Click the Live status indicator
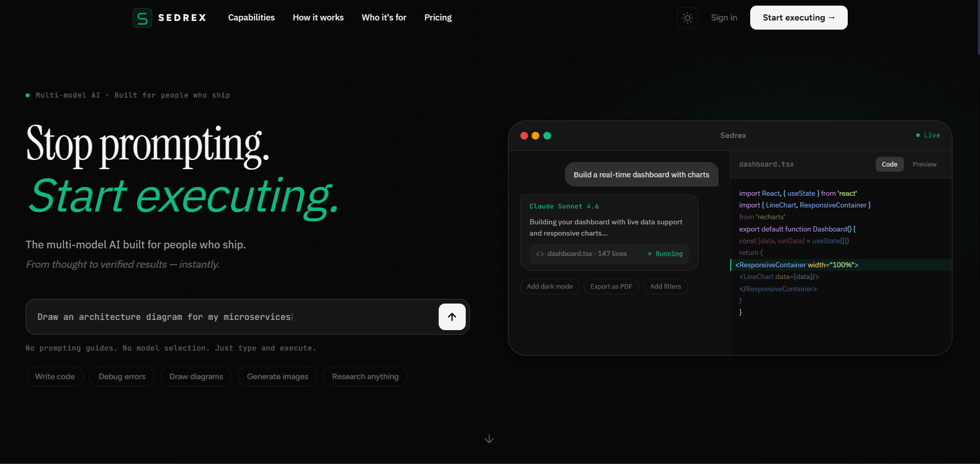980x464 pixels. [928, 135]
